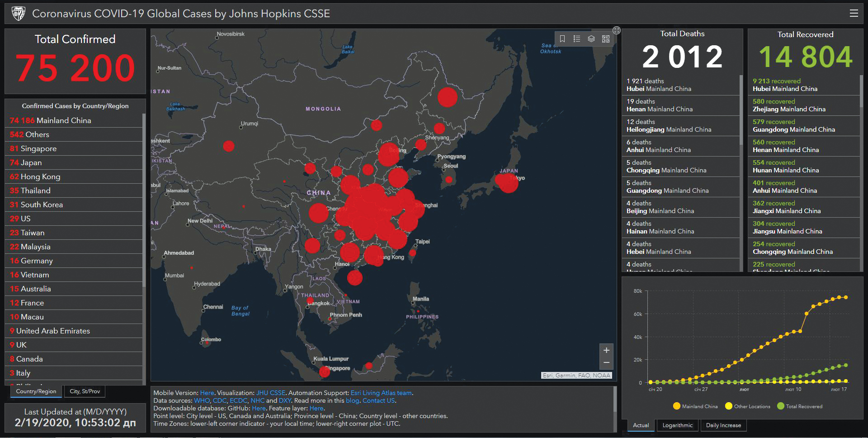
Task: Show the map legend list icon
Action: point(577,39)
